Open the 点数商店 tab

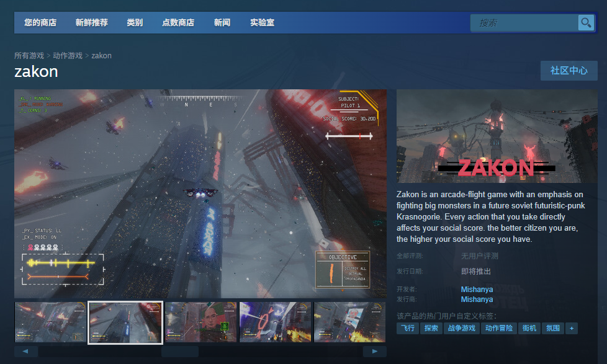coord(178,22)
